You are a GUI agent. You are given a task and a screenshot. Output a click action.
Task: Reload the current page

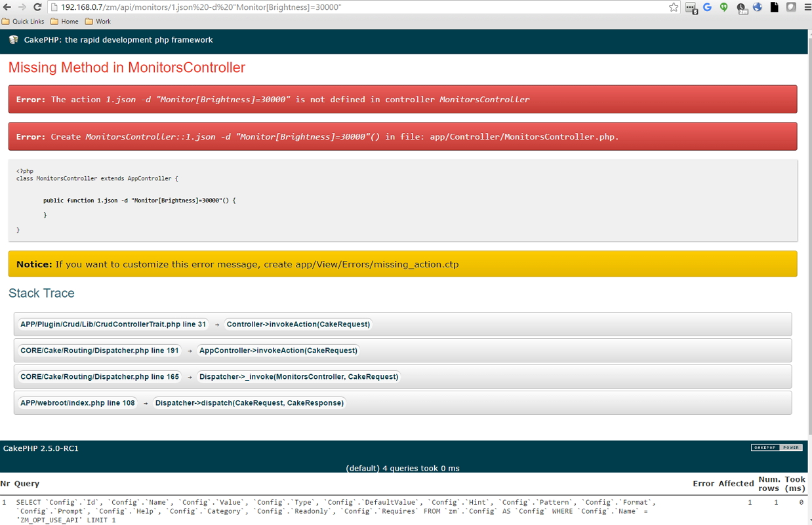pyautogui.click(x=37, y=7)
